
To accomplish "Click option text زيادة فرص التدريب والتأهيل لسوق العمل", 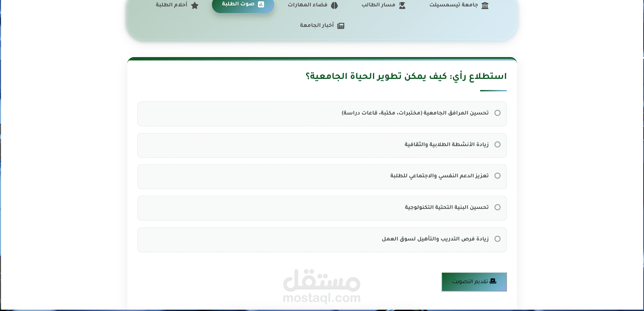I will tap(435, 239).
